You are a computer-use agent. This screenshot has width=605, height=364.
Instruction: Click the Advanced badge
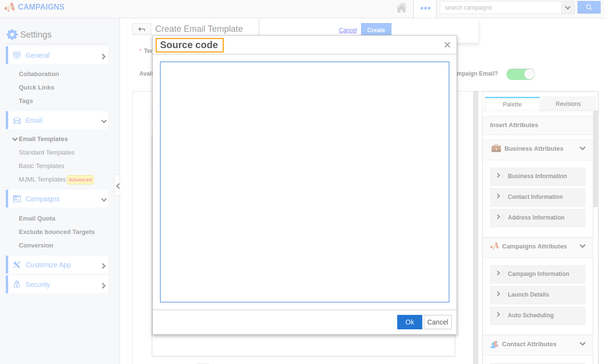(80, 180)
